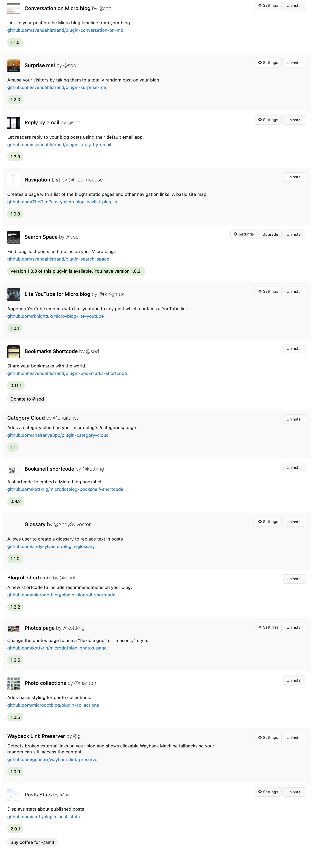Open Settings for the Glossary plugin

tap(268, 522)
